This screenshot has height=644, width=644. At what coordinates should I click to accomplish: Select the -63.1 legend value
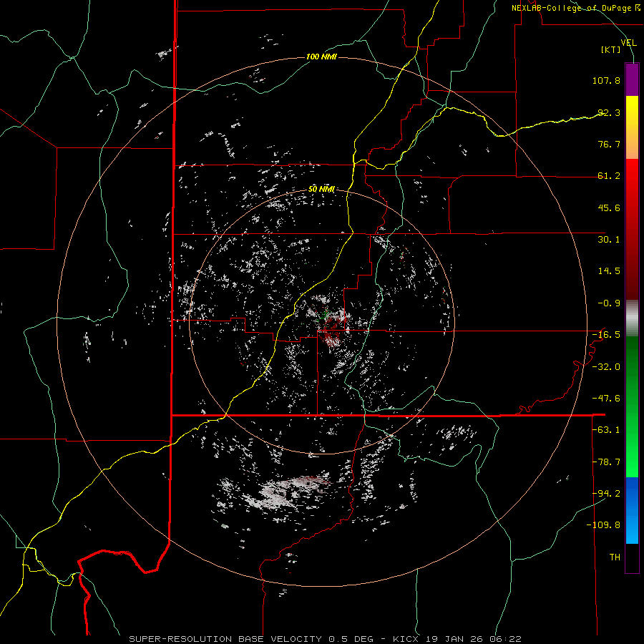pyautogui.click(x=606, y=430)
